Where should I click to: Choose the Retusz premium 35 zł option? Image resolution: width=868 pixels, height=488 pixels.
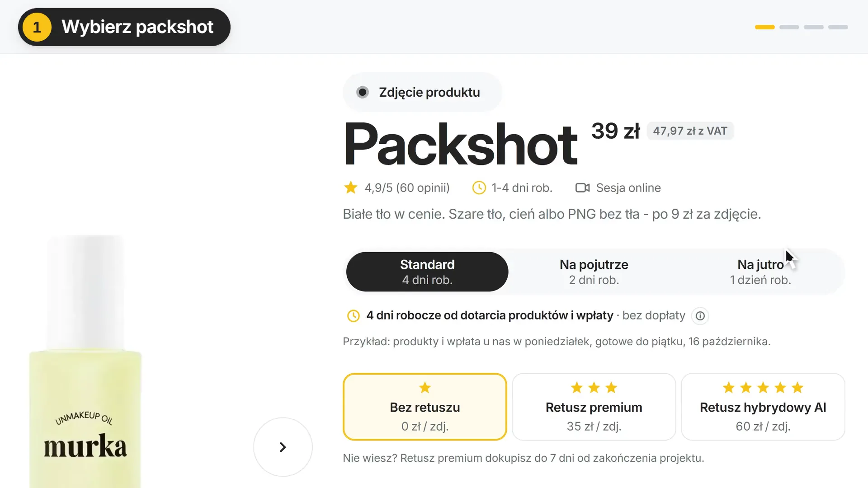pos(594,407)
